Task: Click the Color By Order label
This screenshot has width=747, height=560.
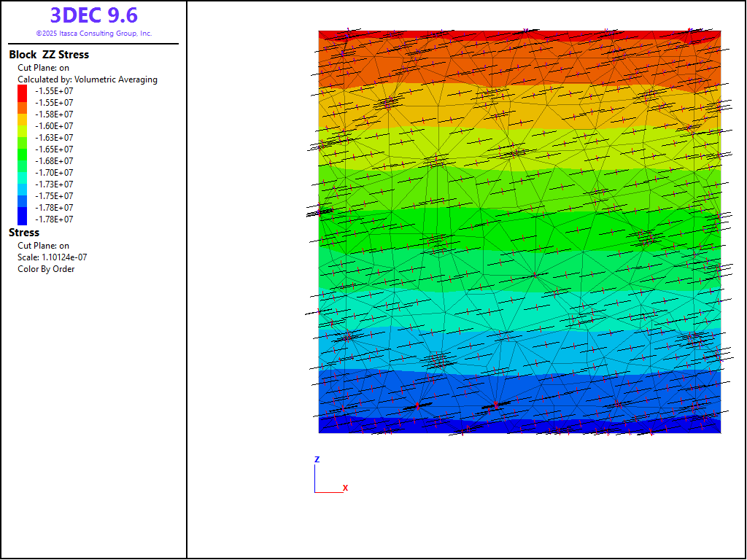Action: click(46, 269)
